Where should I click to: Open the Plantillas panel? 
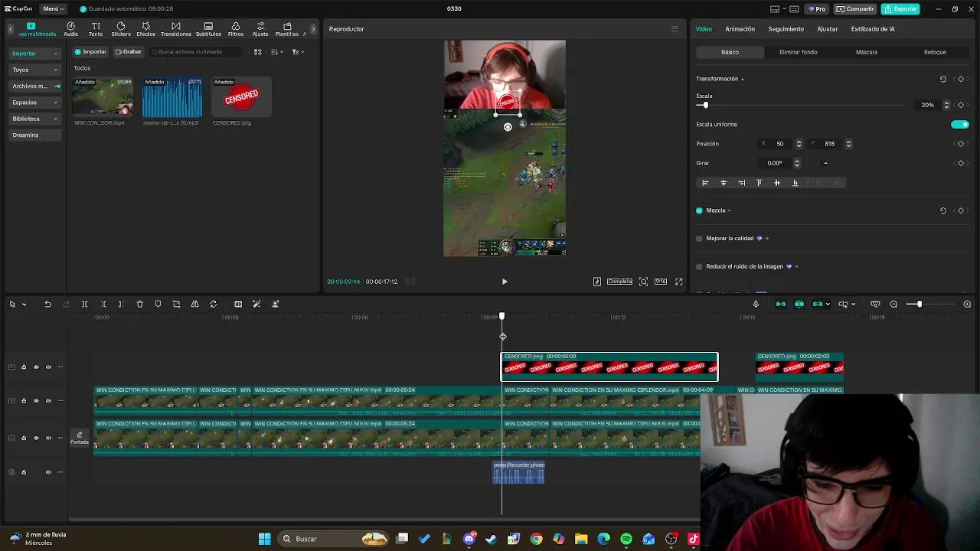287,29
